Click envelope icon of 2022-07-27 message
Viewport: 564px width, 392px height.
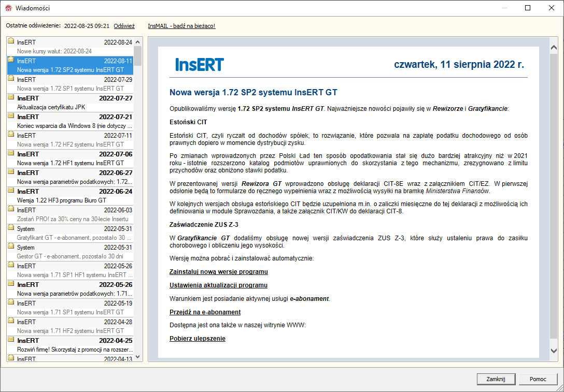pos(11,97)
